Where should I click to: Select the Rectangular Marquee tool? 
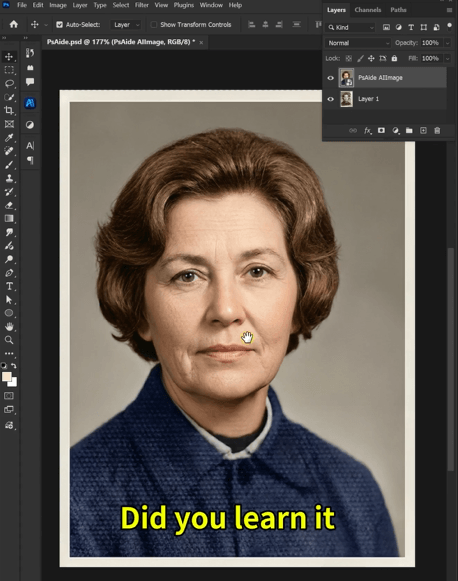coord(9,70)
